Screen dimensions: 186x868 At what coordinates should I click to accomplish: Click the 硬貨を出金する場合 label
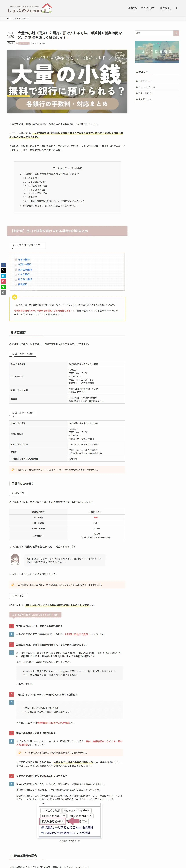click(x=23, y=413)
